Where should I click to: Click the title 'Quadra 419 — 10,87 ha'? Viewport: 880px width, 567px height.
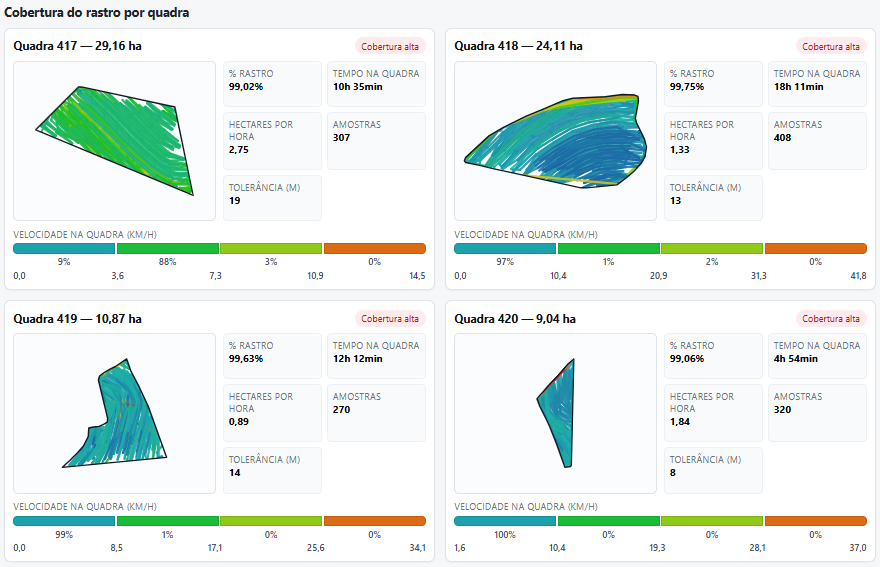pyautogui.click(x=77, y=319)
